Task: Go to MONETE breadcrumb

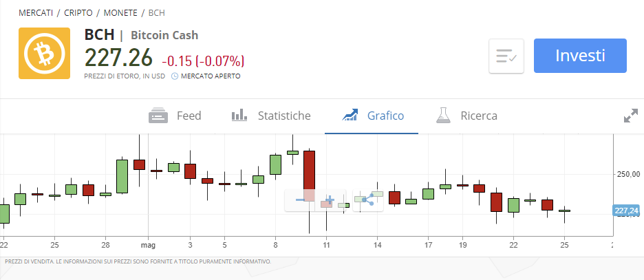Action: point(120,12)
